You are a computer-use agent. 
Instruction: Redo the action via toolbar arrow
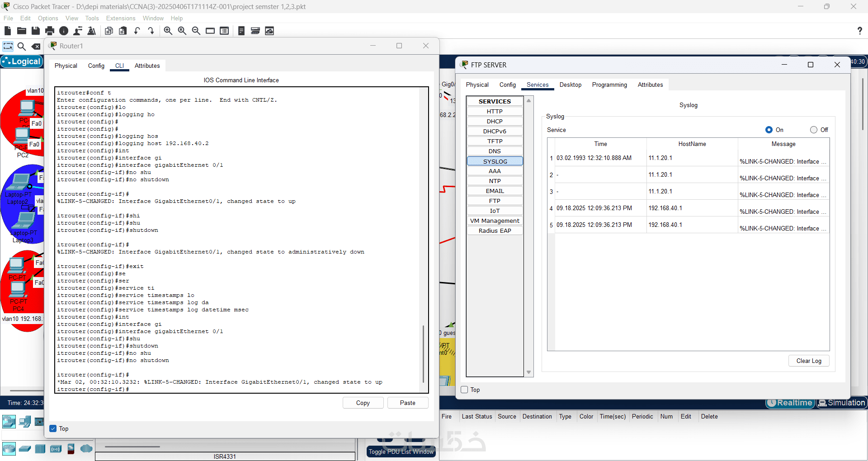tap(151, 31)
